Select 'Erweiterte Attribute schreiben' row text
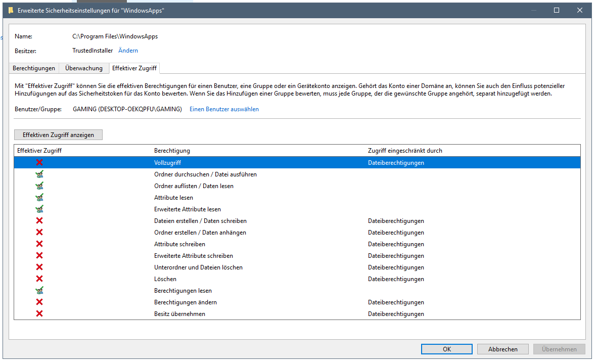This screenshot has height=364, width=596. tap(194, 256)
